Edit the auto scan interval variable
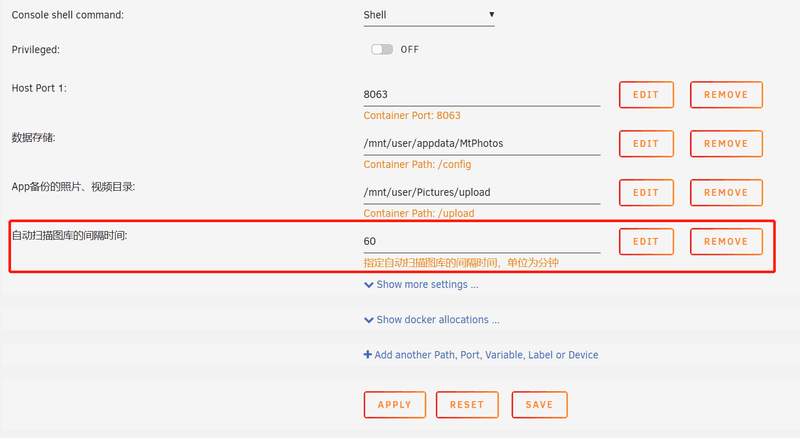The height and width of the screenshot is (438, 800). pyautogui.click(x=646, y=241)
